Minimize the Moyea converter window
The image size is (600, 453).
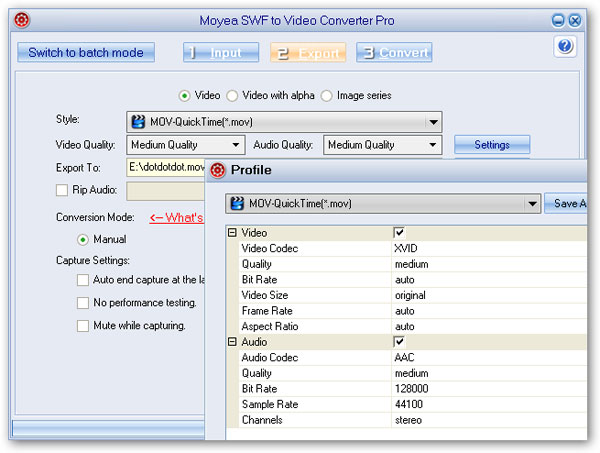[558, 20]
